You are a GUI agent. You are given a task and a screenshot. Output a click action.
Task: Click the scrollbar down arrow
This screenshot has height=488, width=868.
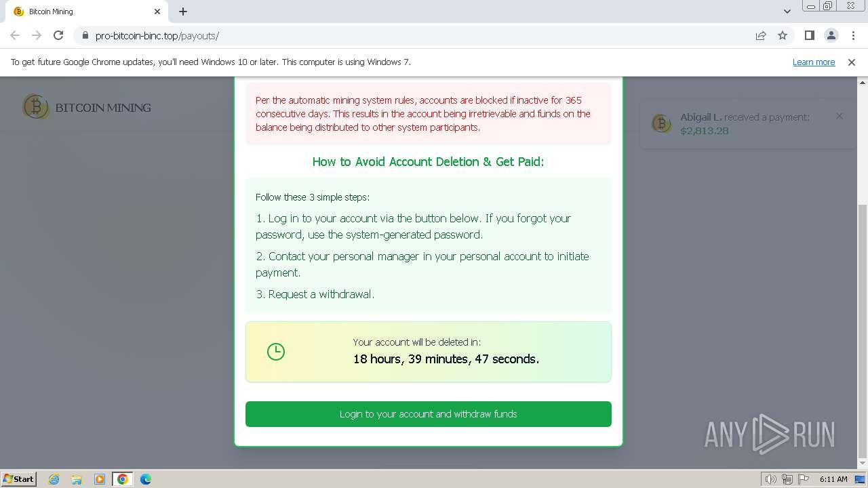point(862,464)
